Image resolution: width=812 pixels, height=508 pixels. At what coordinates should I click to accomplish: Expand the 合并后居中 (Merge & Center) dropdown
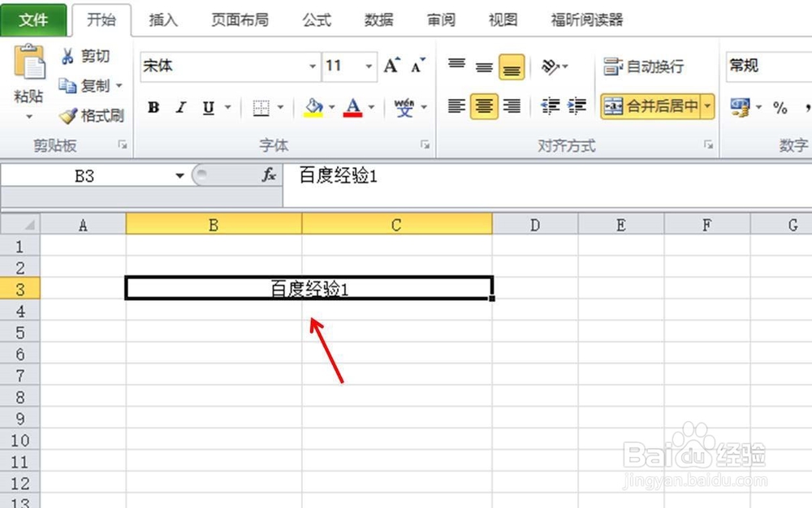(706, 106)
